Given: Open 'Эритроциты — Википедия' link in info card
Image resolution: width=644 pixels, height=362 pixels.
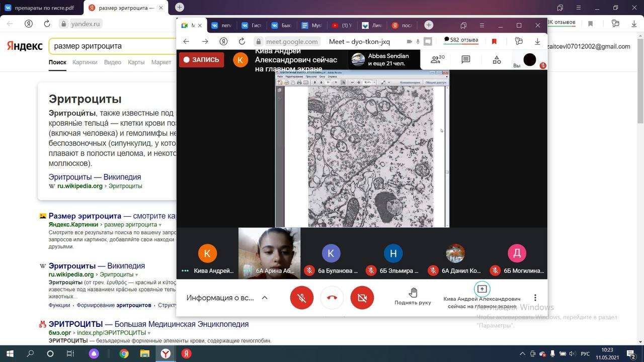Looking at the screenshot, I should point(95,177).
